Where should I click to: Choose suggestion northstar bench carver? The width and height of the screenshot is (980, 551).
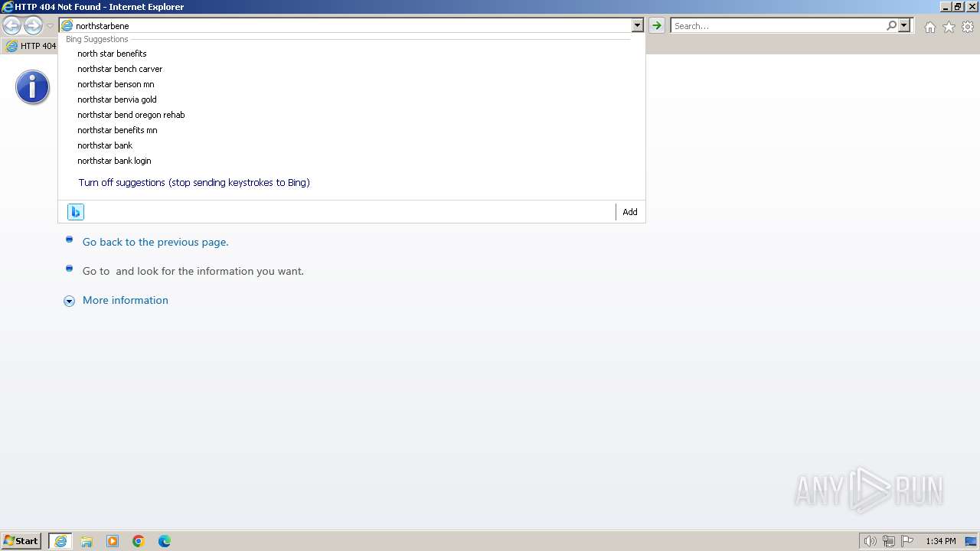pos(119,69)
